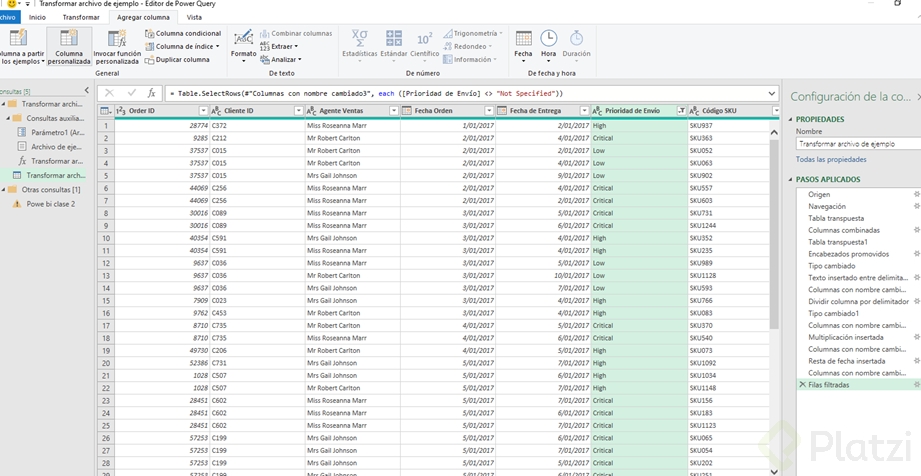Switch to the Transformar ribbon tab
The width and height of the screenshot is (921, 476).
(x=81, y=17)
